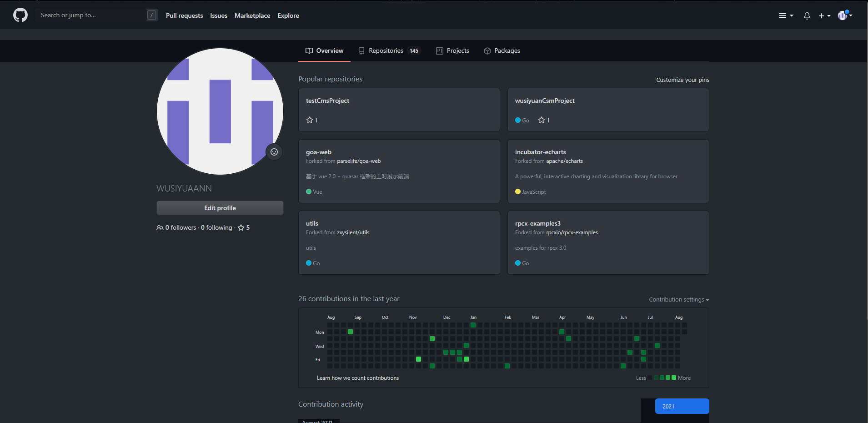Viewport: 868px width, 423px height.
Task: Select the 2021 year filter button
Action: point(682,406)
